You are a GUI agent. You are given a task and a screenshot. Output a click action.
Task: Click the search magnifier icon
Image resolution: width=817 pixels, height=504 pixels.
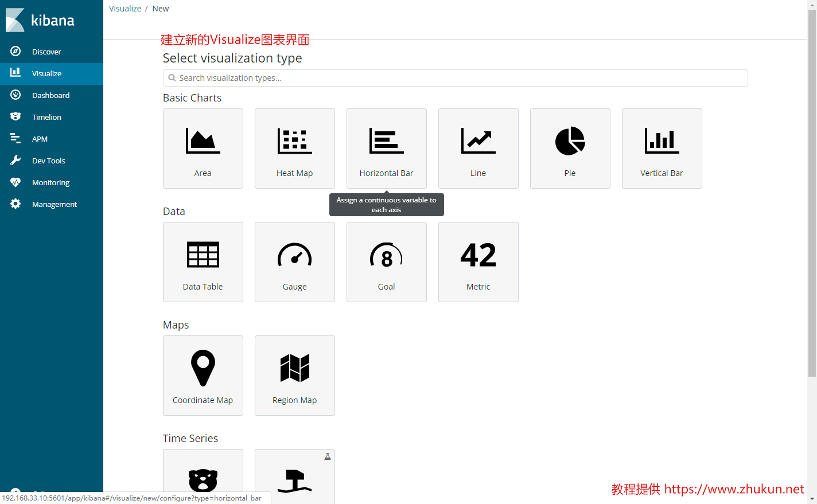point(172,78)
